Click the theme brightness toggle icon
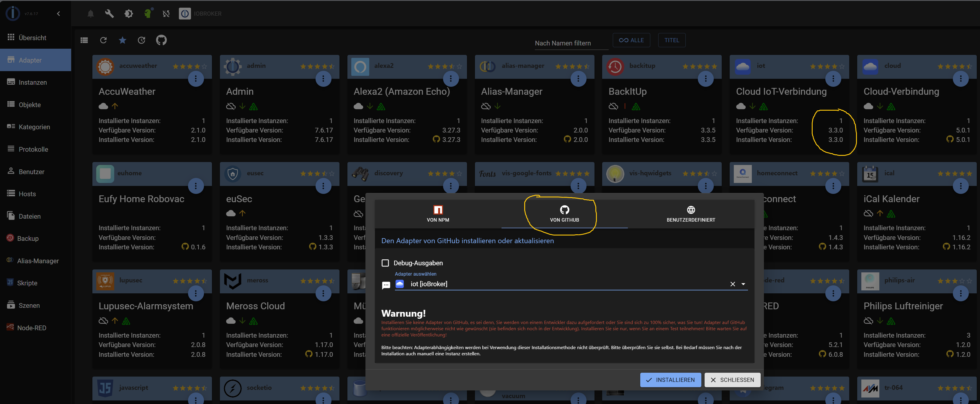 click(x=129, y=14)
